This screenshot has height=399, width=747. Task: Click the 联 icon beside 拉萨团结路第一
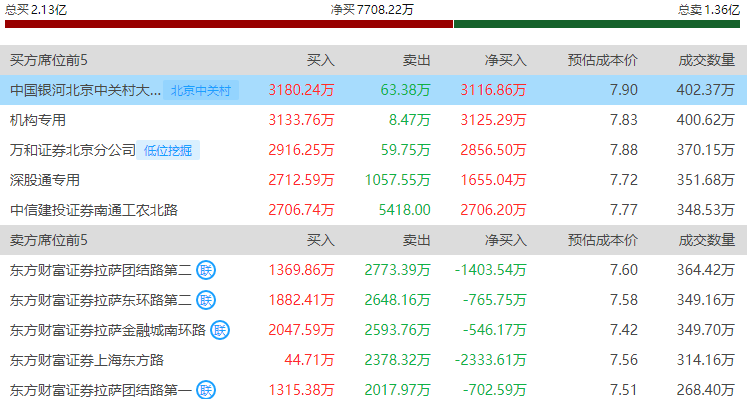[206, 390]
